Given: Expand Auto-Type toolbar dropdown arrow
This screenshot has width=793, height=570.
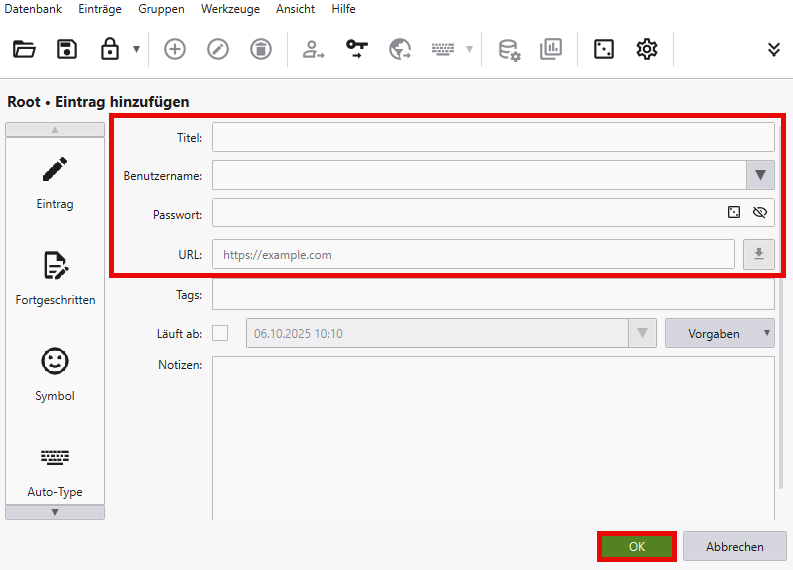Looking at the screenshot, I should 469,49.
